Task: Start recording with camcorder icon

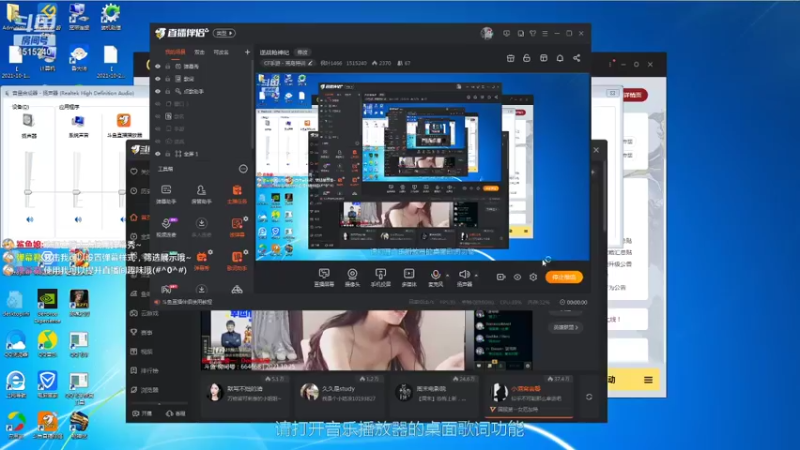Action: coord(501,277)
